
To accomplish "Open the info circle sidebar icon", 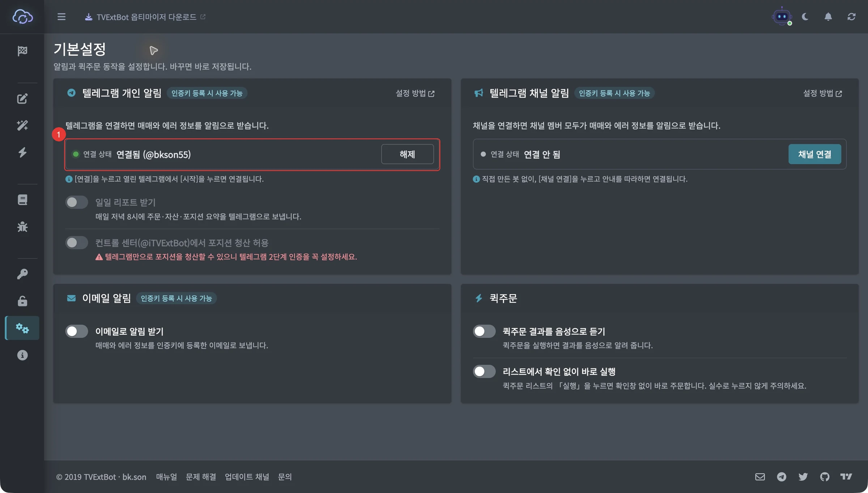I will tap(22, 355).
